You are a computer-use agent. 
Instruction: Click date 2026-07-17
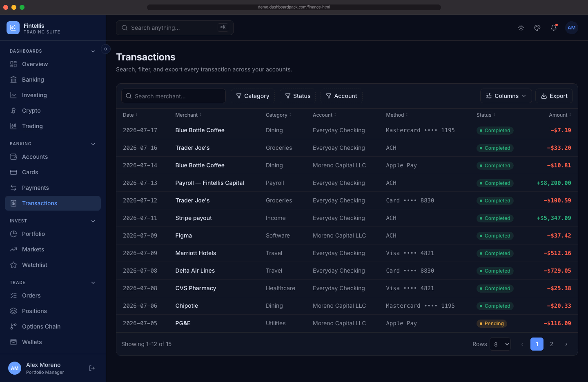[140, 130]
